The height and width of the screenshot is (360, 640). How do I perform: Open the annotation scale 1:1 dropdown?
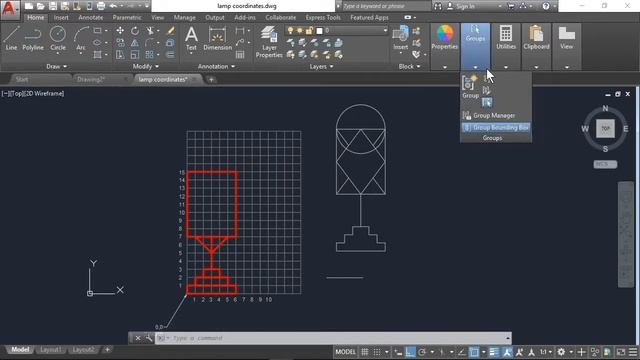(x=546, y=352)
